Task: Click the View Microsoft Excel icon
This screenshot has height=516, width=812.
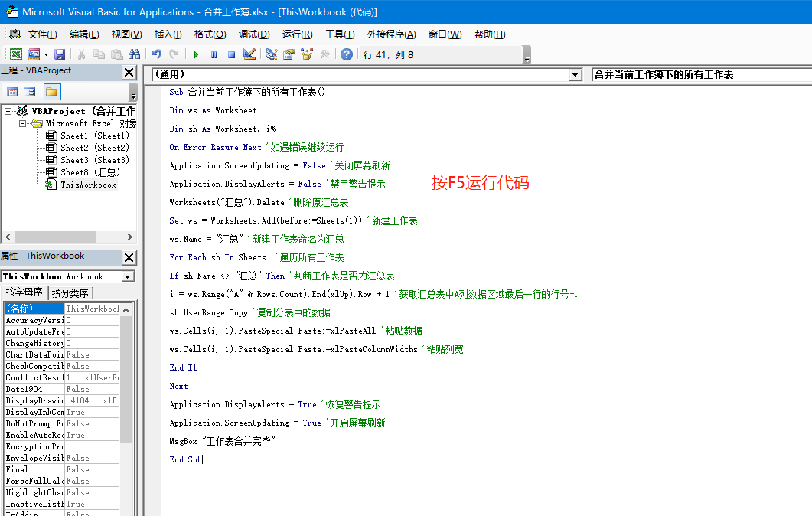Action: pos(16,54)
